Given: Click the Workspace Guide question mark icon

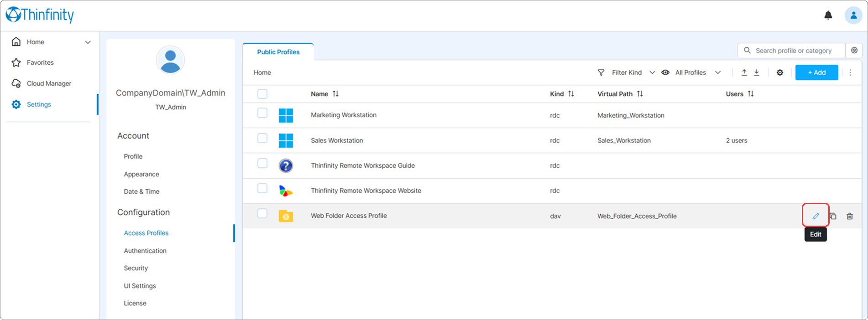Looking at the screenshot, I should point(286,165).
